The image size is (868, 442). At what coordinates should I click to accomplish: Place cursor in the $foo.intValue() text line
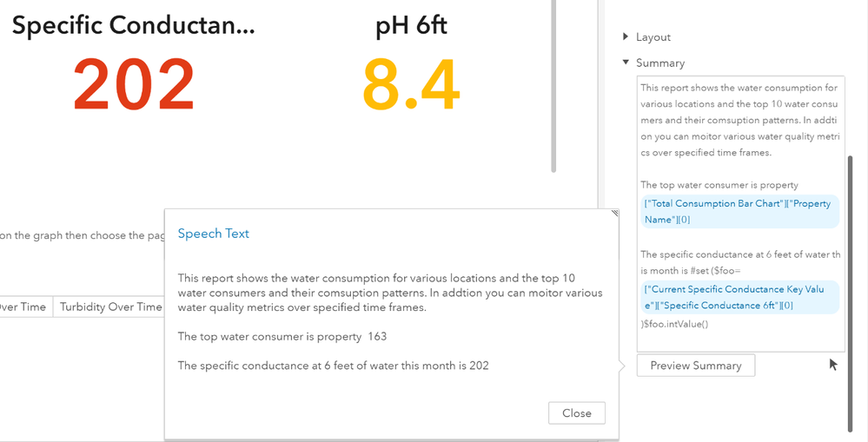[x=678, y=324]
